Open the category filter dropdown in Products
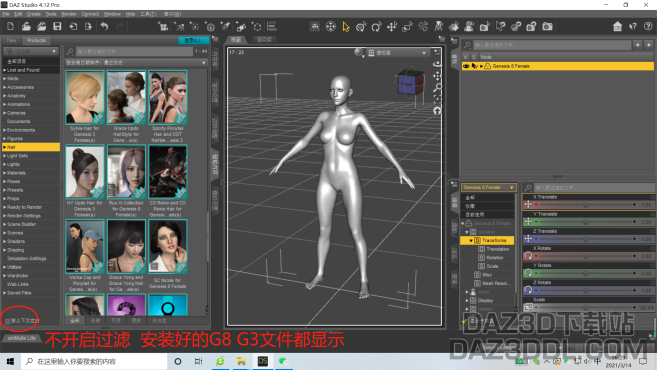 30,51
